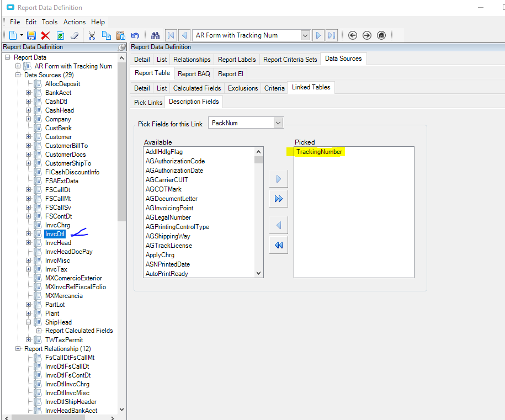Screen dimensions: 505x420
Task: Save the report data definition
Action: click(x=31, y=35)
